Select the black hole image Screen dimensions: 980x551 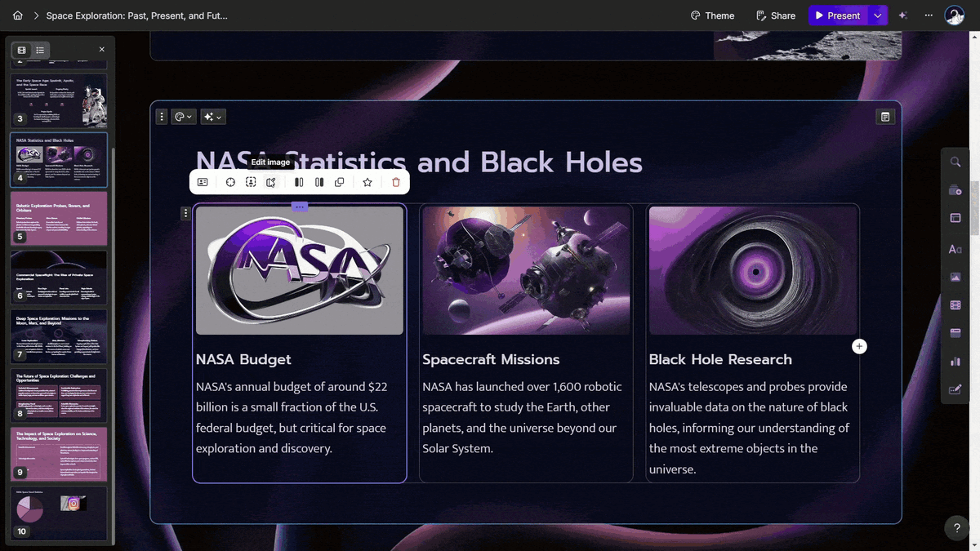point(753,270)
